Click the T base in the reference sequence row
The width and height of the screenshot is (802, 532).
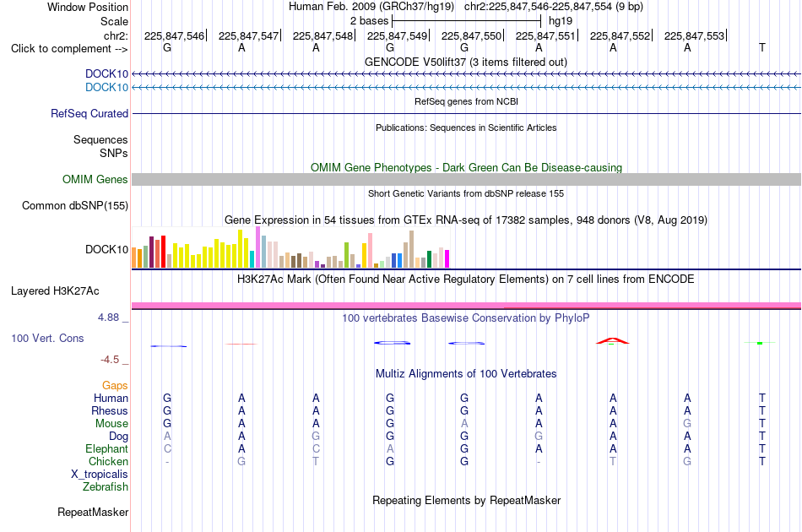pyautogui.click(x=762, y=47)
